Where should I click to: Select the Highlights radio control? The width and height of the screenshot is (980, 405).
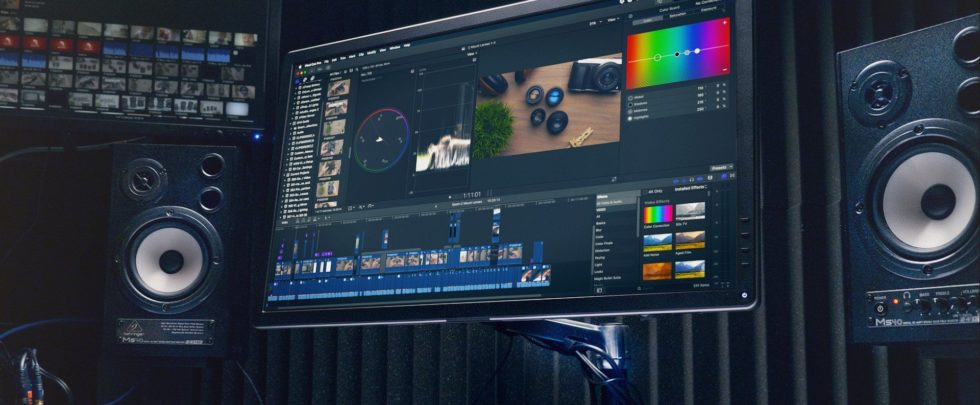pos(632,117)
